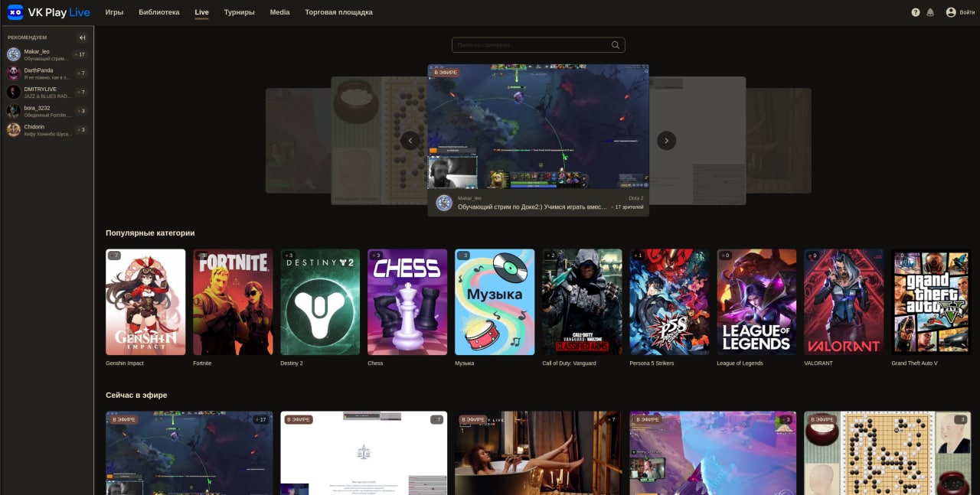Viewport: 980px width, 495px height.
Task: Open the Chidorin channel name
Action: [34, 126]
